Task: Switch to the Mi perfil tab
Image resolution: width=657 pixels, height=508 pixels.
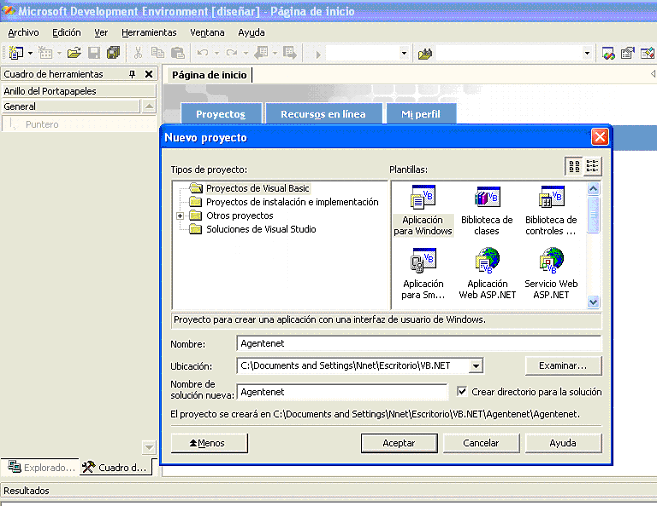Action: [421, 114]
